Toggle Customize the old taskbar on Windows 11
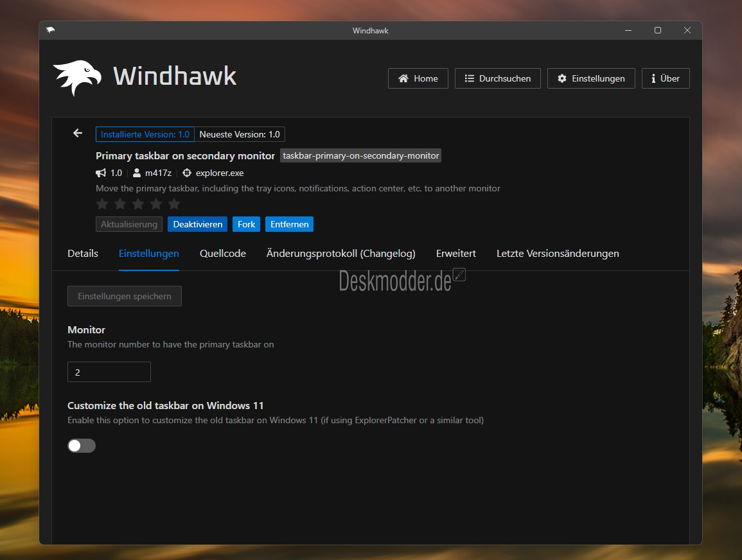The height and width of the screenshot is (560, 742). (x=82, y=445)
